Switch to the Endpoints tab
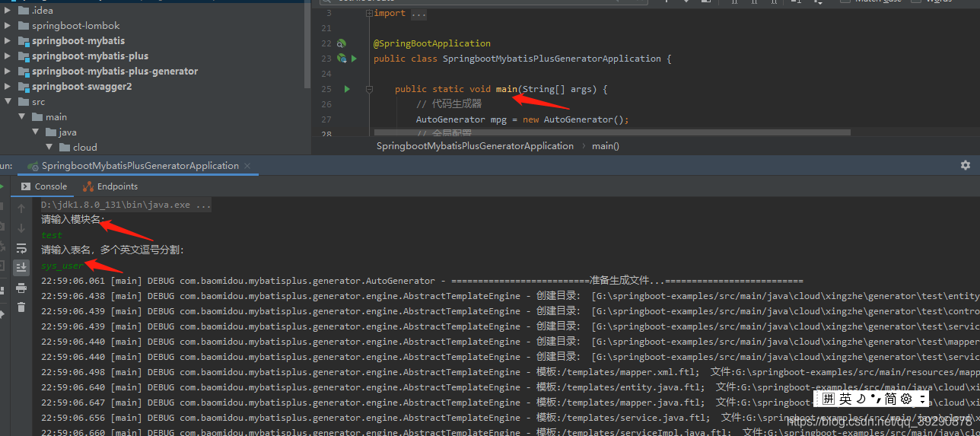Image resolution: width=980 pixels, height=436 pixels. [x=110, y=186]
